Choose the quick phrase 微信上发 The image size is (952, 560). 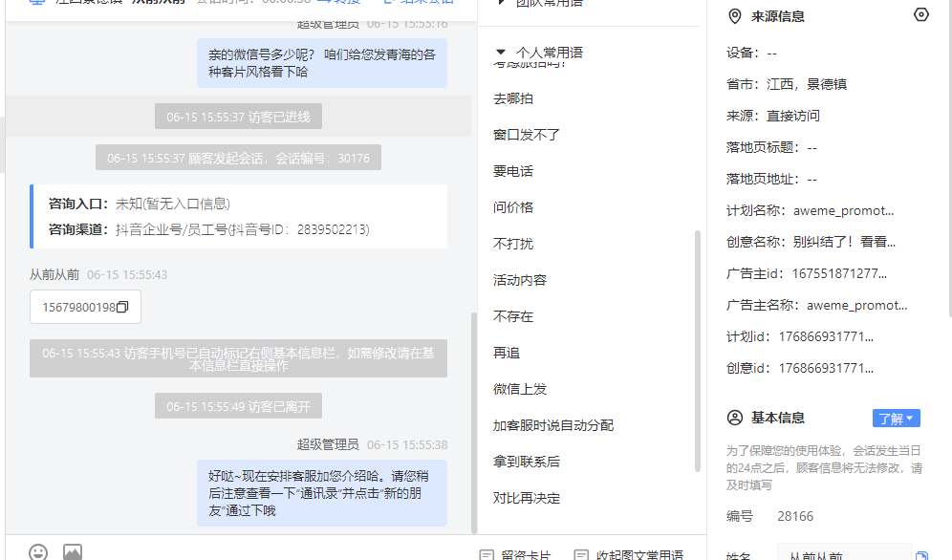(x=520, y=389)
